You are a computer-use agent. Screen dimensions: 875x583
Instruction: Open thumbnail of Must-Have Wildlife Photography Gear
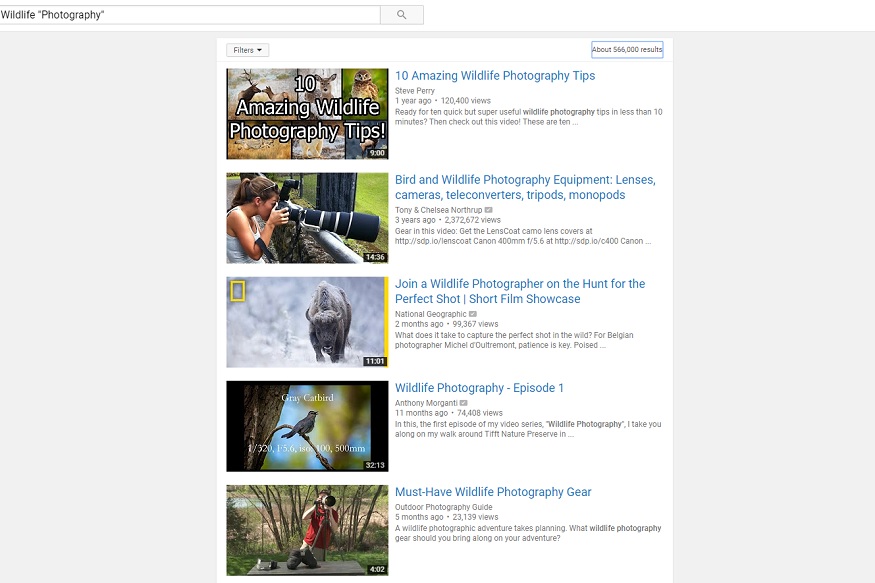[x=307, y=531]
